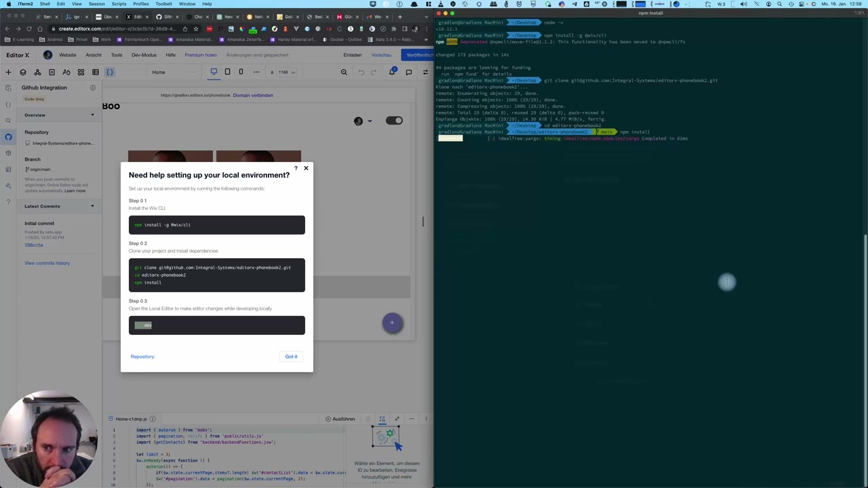Open the packages cube icon in sidebar
868x488 pixels.
click(x=8, y=153)
